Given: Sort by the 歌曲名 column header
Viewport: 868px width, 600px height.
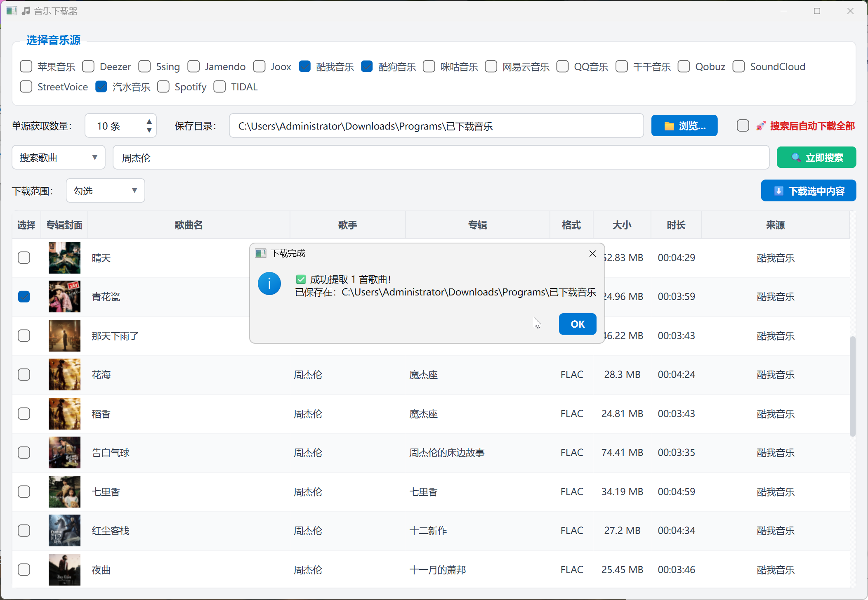Looking at the screenshot, I should click(189, 225).
